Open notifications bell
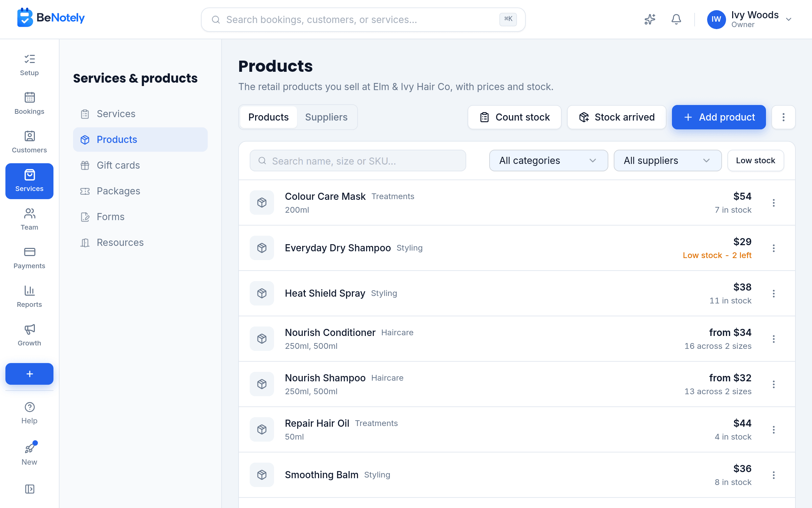 pyautogui.click(x=676, y=19)
